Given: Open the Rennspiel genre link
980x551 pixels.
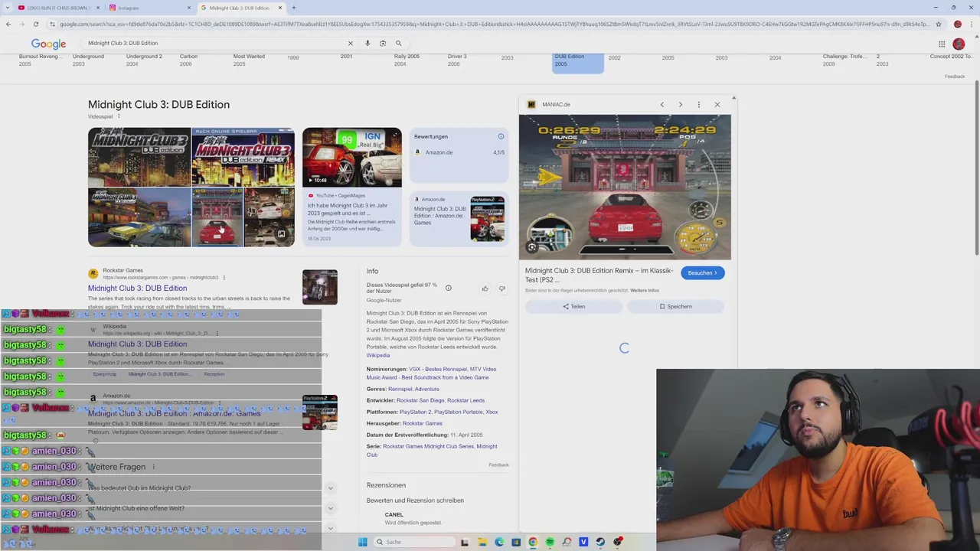Looking at the screenshot, I should 400,389.
